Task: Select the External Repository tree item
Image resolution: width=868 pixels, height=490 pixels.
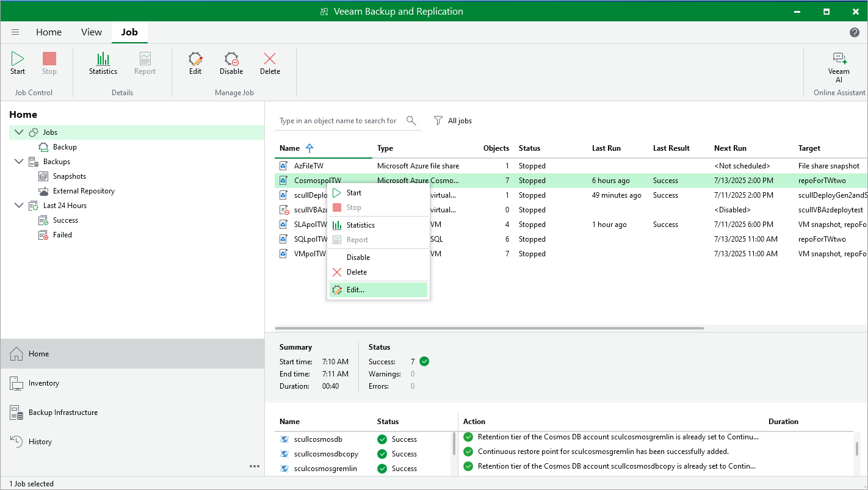Action: pos(84,190)
